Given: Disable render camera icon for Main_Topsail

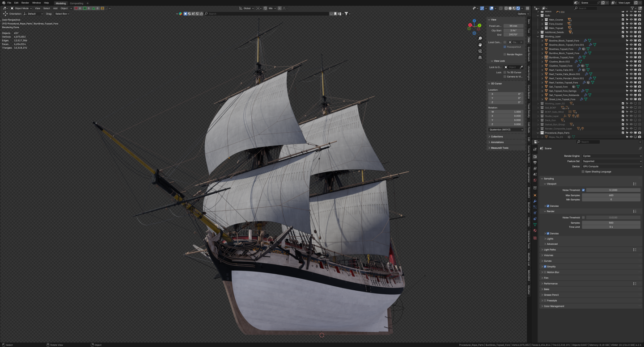Looking at the screenshot, I should point(640,28).
